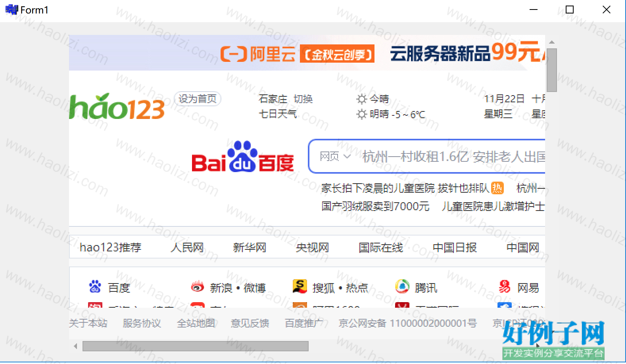
Task: Open the 新浪 site link
Action: (221, 287)
